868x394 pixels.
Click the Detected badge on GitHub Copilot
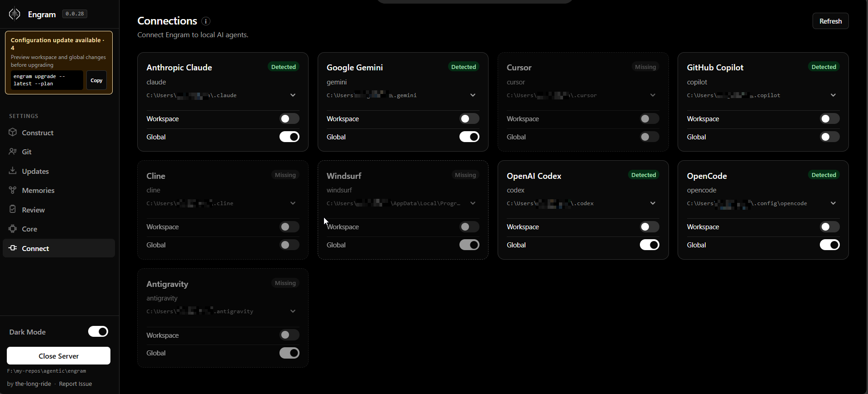[824, 67]
